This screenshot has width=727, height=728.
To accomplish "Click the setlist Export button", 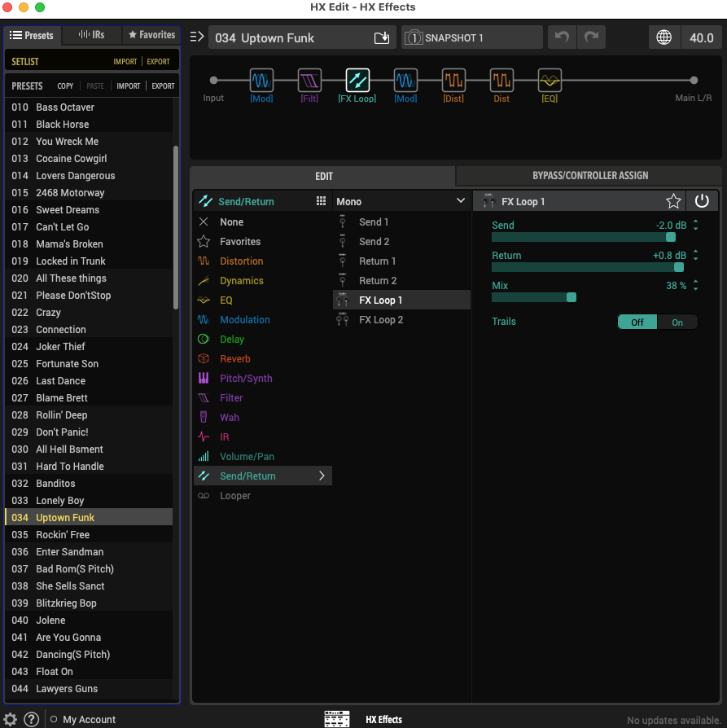I will [158, 62].
